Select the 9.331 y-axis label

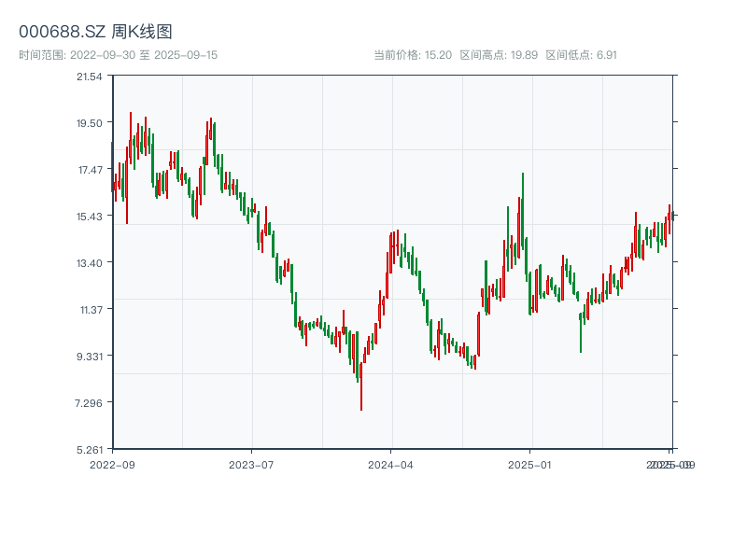pyautogui.click(x=90, y=356)
